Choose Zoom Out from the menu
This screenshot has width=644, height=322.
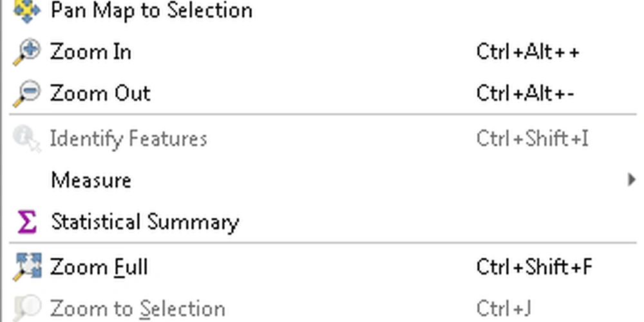(323, 93)
